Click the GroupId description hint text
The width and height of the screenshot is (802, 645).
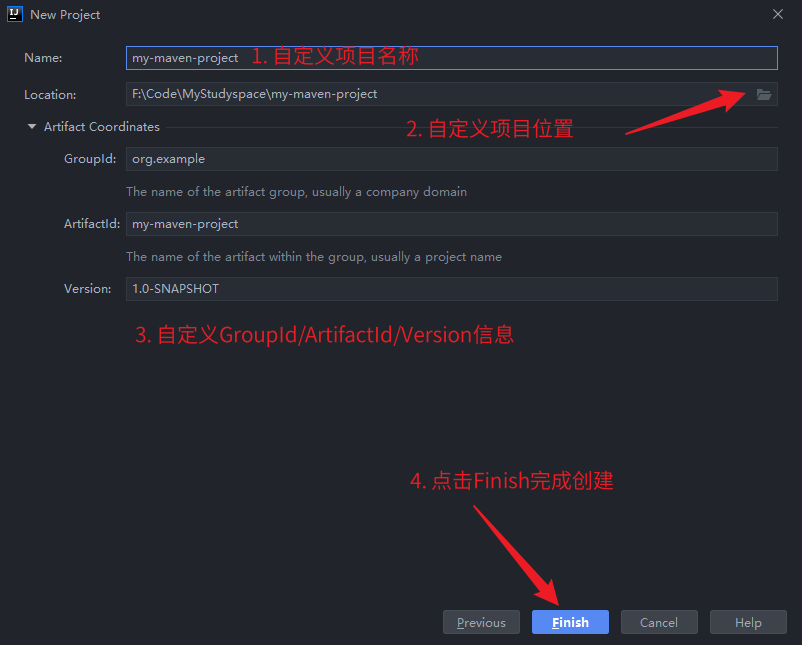296,192
